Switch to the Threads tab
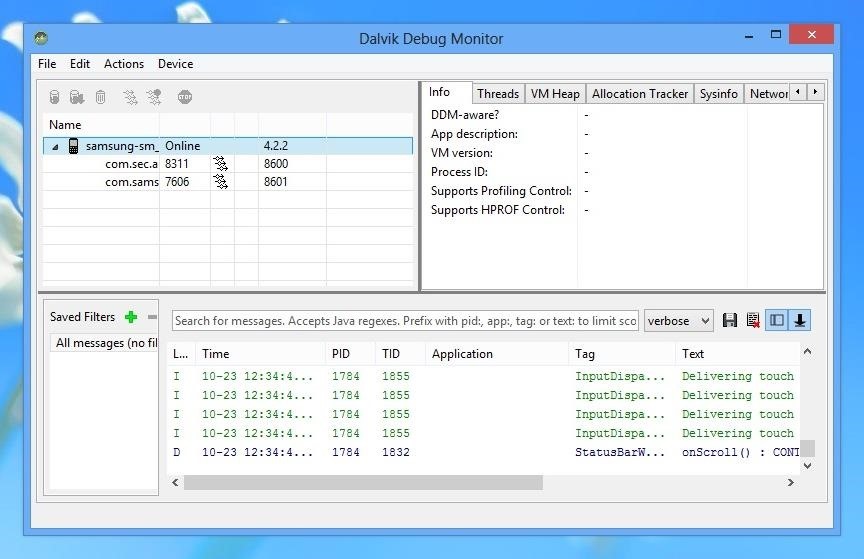This screenshot has height=559, width=864. coord(498,94)
